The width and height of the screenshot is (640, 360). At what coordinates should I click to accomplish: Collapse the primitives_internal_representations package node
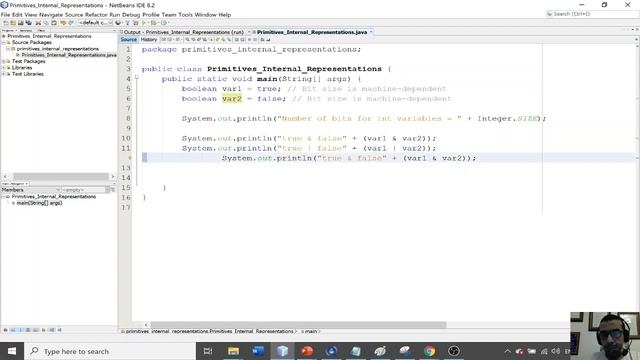[x=8, y=49]
